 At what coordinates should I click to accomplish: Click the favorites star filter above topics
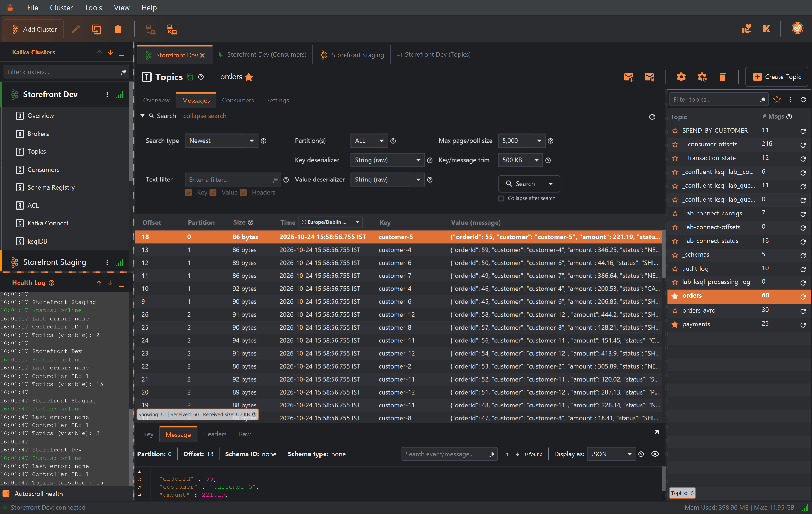tap(777, 100)
